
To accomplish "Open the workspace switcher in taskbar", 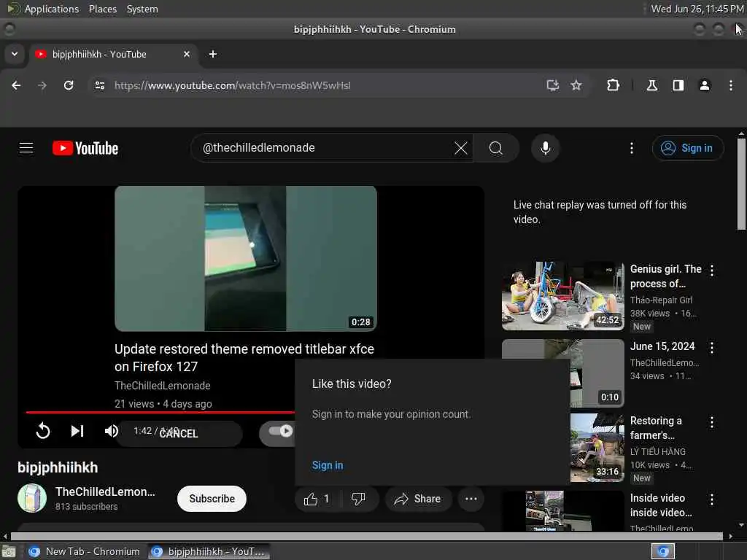I will pos(663,551).
